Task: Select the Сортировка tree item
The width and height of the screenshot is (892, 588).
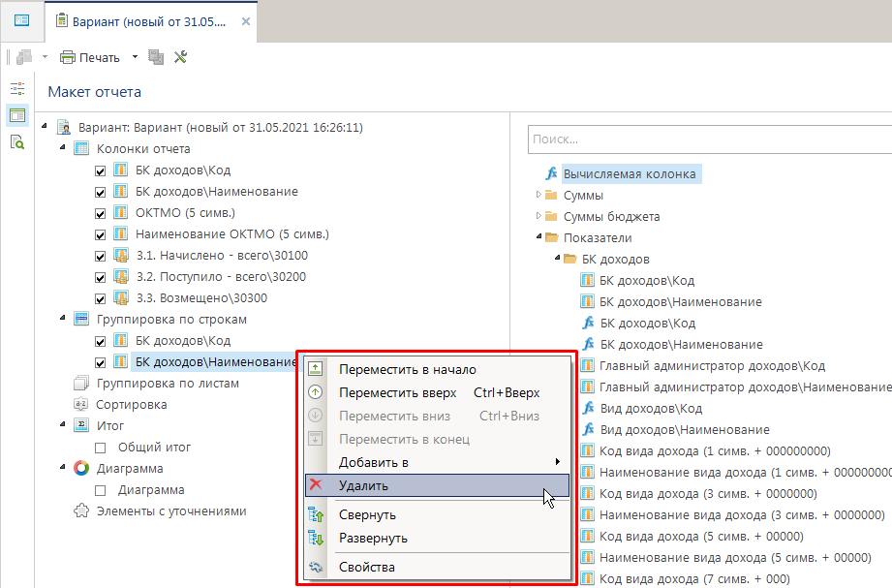Action: tap(132, 405)
